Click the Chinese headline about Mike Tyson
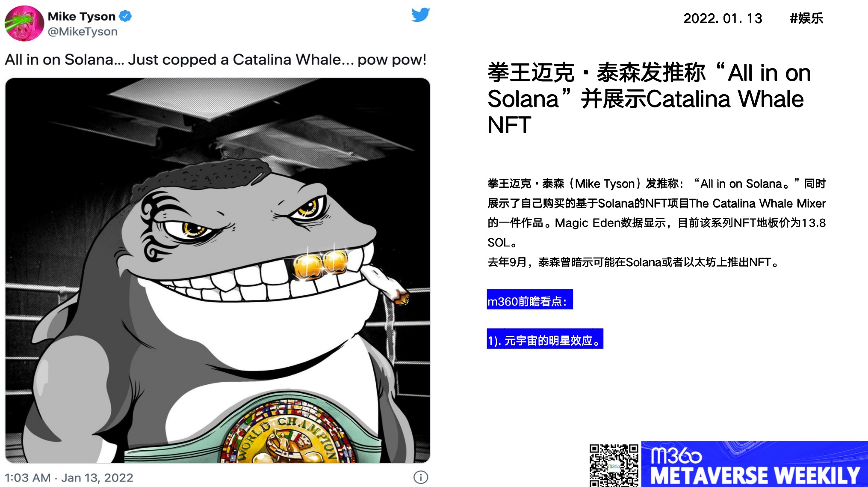 (649, 99)
